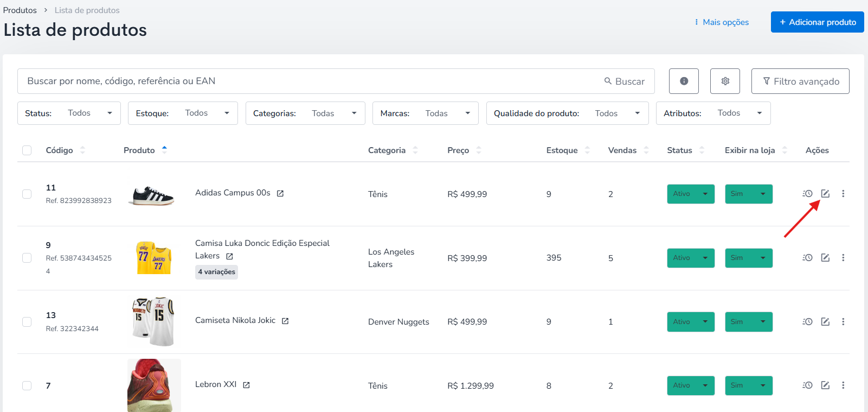
Task: Open stock history for Camisa Luka Doncic
Action: (x=807, y=258)
